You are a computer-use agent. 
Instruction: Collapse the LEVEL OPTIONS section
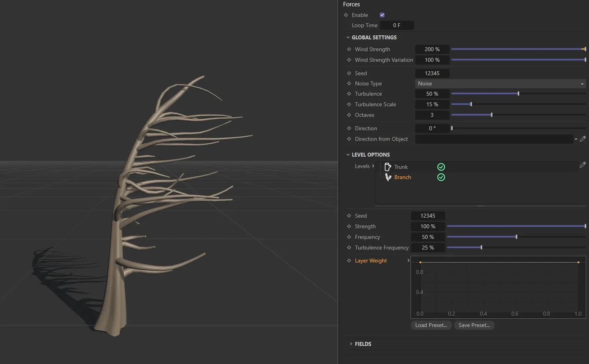pos(348,155)
